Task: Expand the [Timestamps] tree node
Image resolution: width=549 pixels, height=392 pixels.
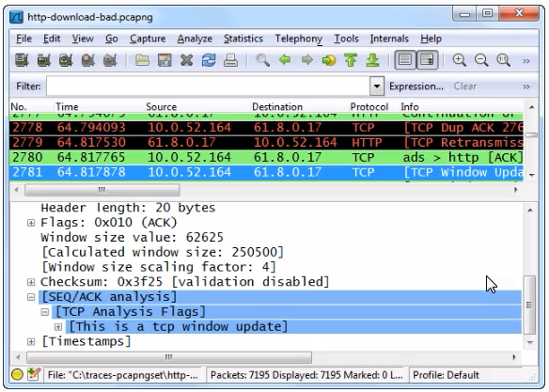Action: [x=31, y=341]
